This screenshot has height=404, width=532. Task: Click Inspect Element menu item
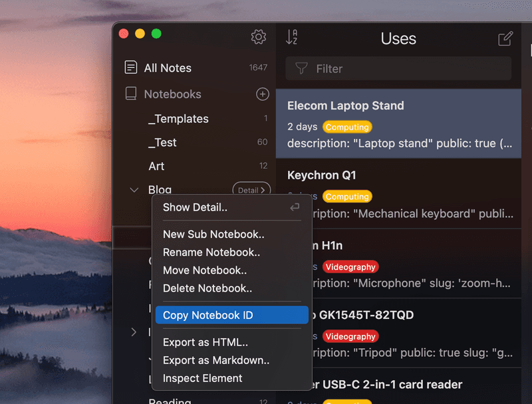point(203,379)
